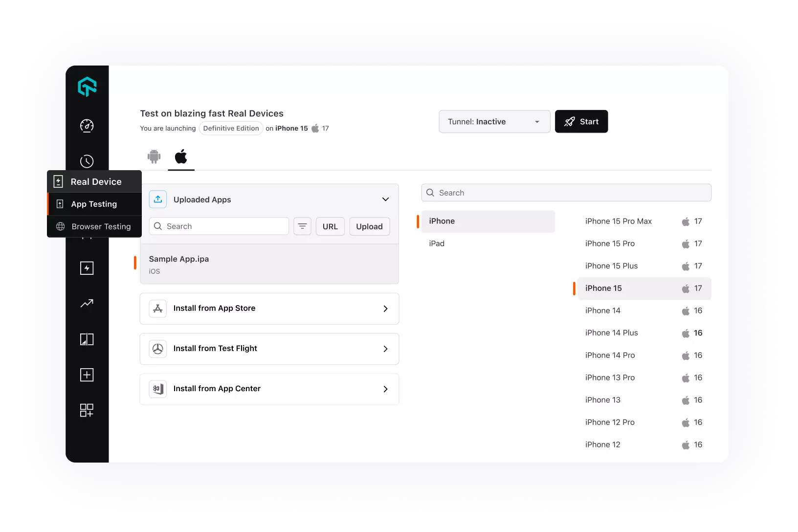
Task: Click the App Store icon
Action: pos(158,309)
